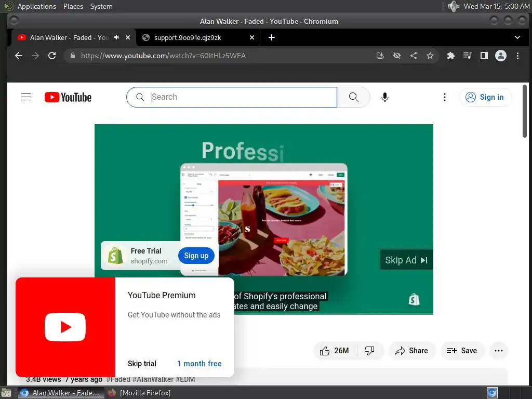Screen dimensions: 532x399
Task: Share the Alan Walker video
Action: pyautogui.click(x=411, y=351)
